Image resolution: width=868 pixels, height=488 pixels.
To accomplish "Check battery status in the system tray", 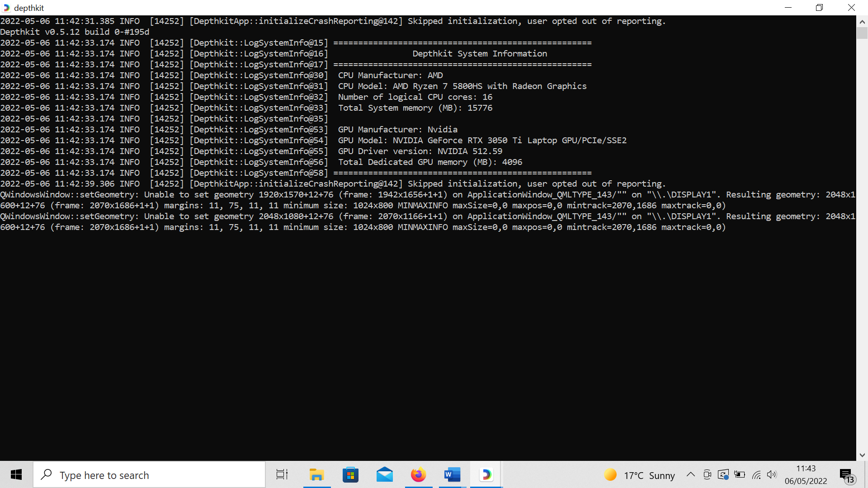I will pyautogui.click(x=740, y=474).
